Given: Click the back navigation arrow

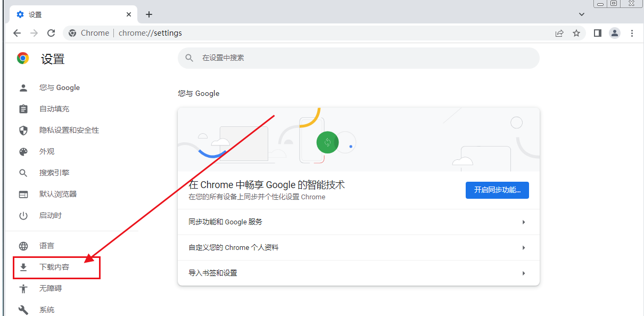Looking at the screenshot, I should (17, 33).
